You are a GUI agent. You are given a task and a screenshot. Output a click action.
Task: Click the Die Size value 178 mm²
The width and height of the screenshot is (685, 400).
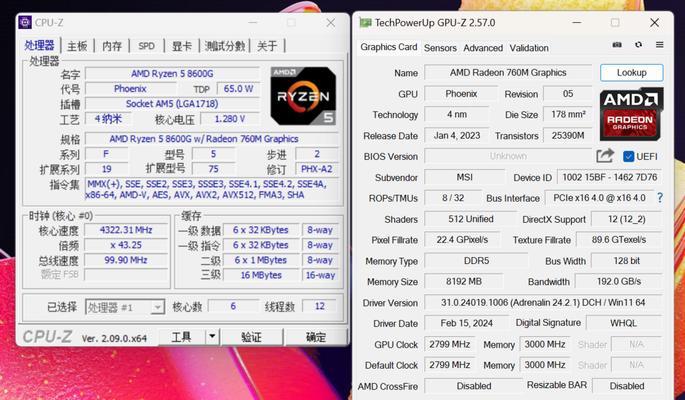(567, 114)
